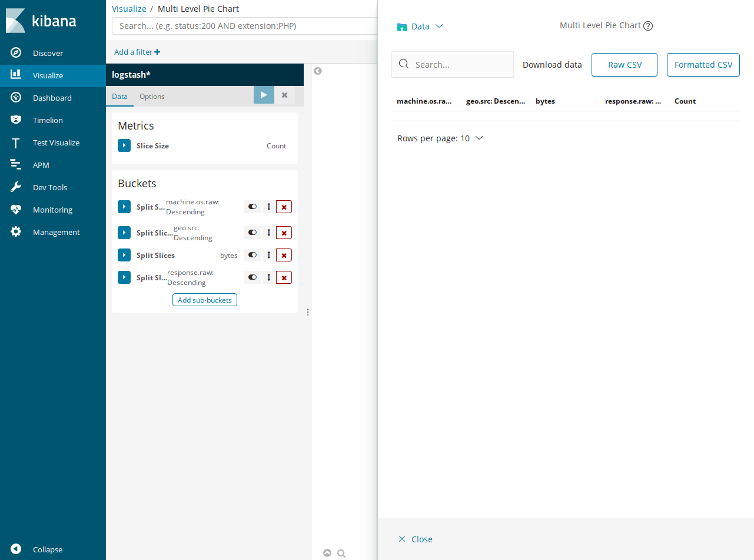Download data as Raw CSV
This screenshot has width=754, height=560.
pyautogui.click(x=624, y=64)
